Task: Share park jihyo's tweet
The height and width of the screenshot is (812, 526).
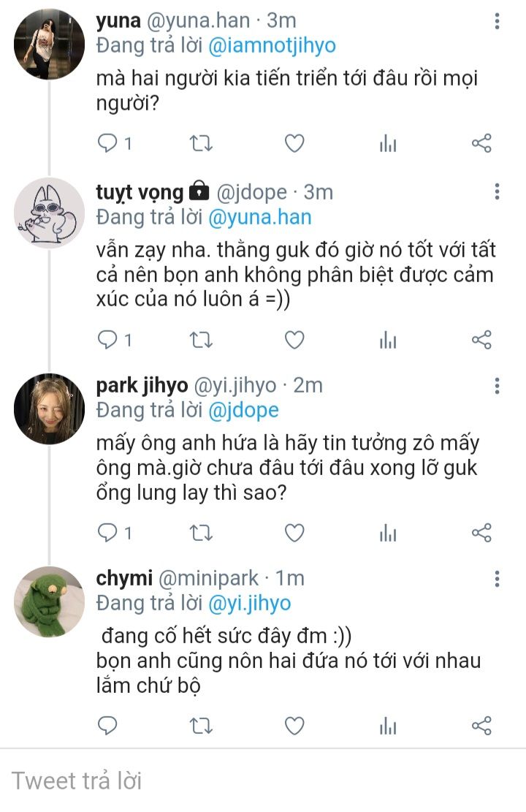Action: tap(481, 534)
